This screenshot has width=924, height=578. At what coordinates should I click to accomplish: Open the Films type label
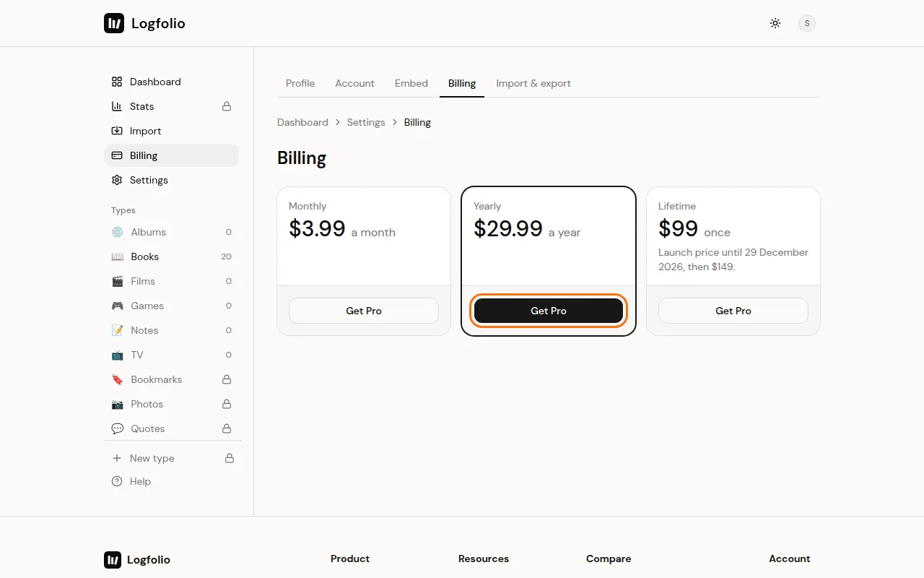(x=143, y=281)
